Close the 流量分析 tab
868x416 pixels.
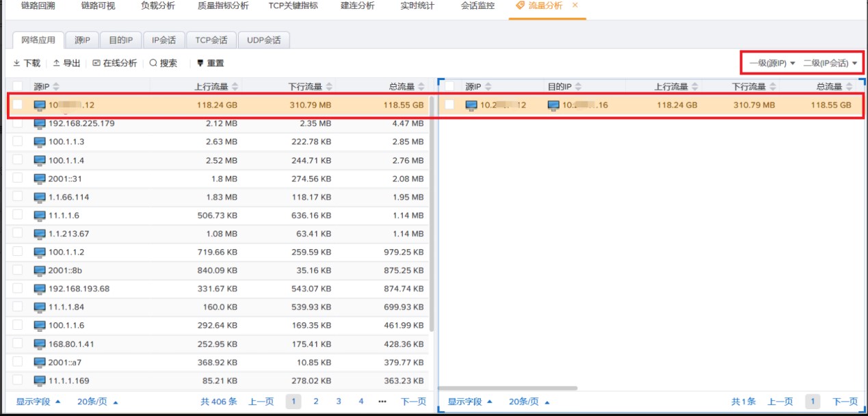[x=575, y=5]
